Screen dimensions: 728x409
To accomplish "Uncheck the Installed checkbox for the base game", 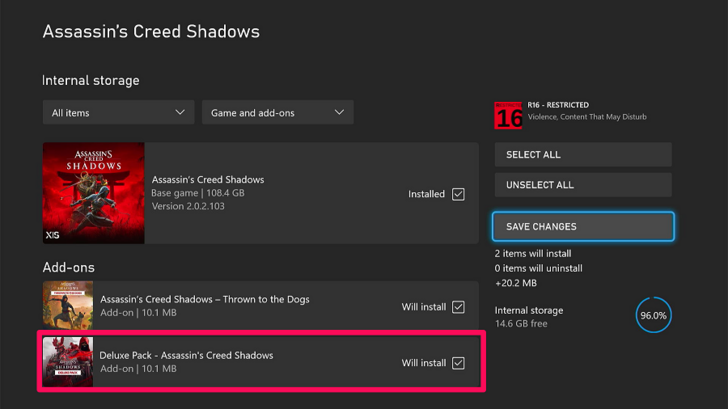I will point(458,194).
